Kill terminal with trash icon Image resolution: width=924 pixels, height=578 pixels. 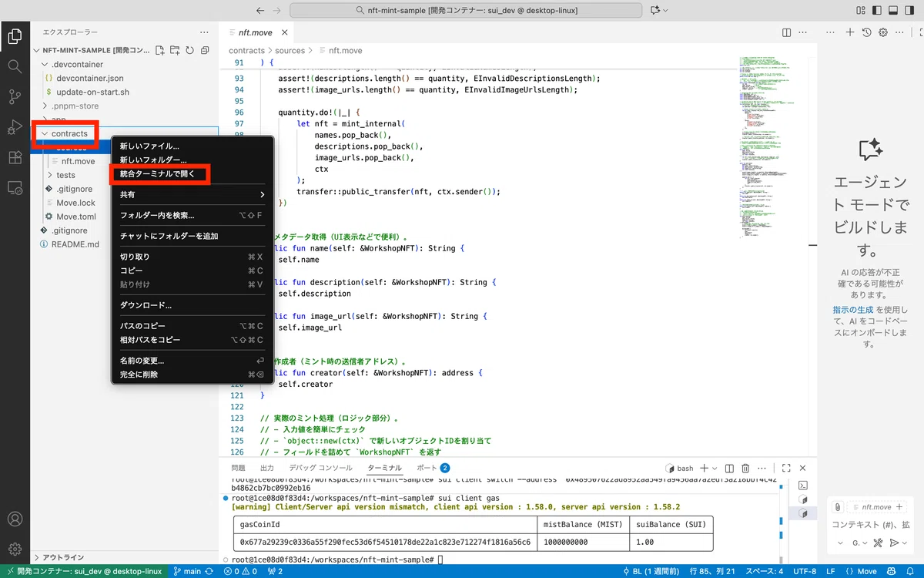click(745, 468)
